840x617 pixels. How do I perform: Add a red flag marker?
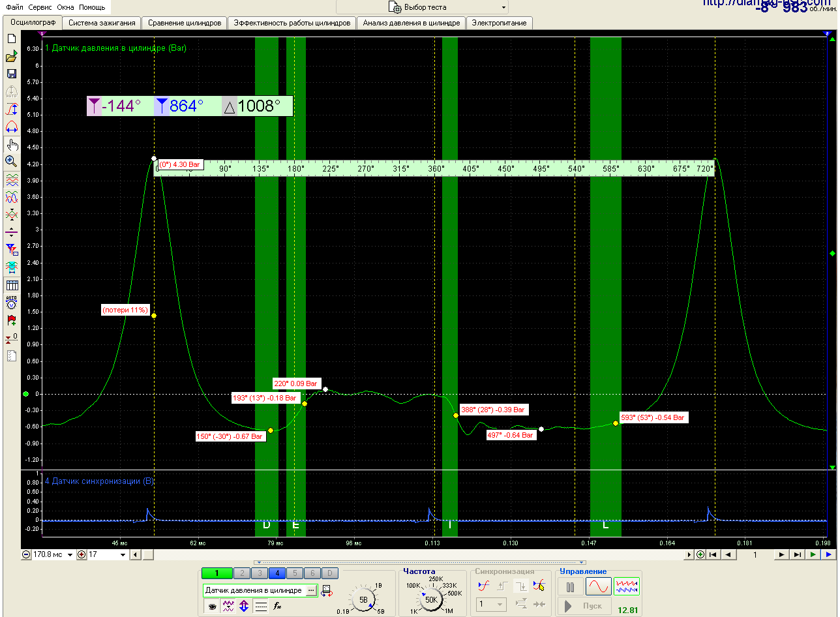[x=11, y=320]
